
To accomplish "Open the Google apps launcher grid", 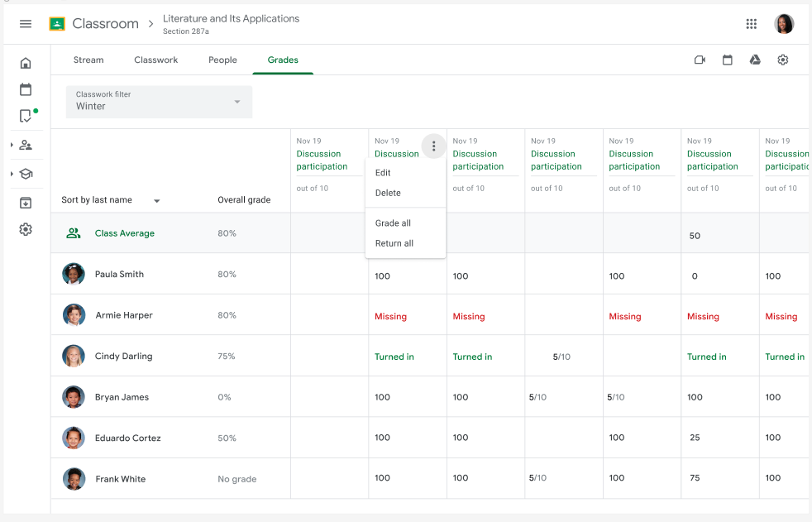I will tap(751, 24).
